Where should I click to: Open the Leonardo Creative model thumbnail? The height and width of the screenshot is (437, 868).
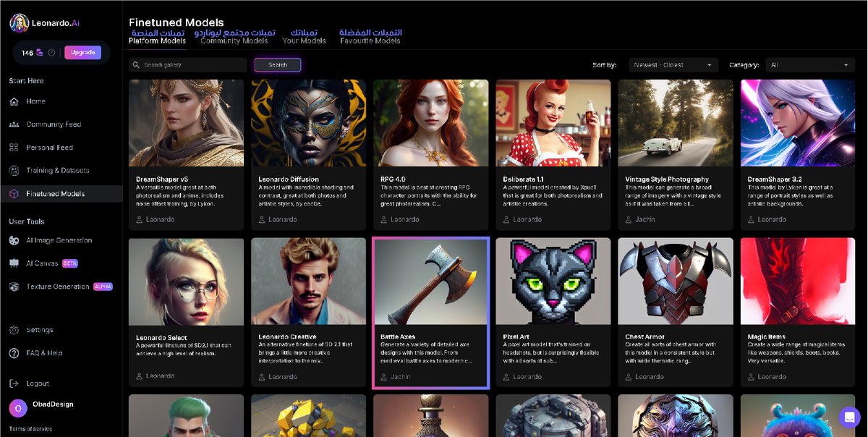pyautogui.click(x=308, y=281)
